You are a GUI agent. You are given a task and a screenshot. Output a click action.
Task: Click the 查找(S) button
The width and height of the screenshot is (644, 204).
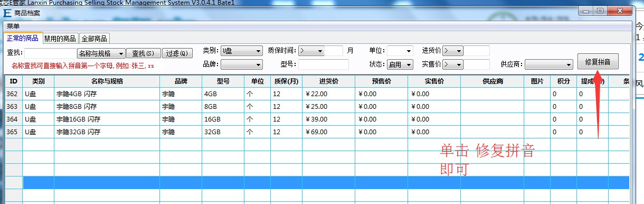click(143, 53)
